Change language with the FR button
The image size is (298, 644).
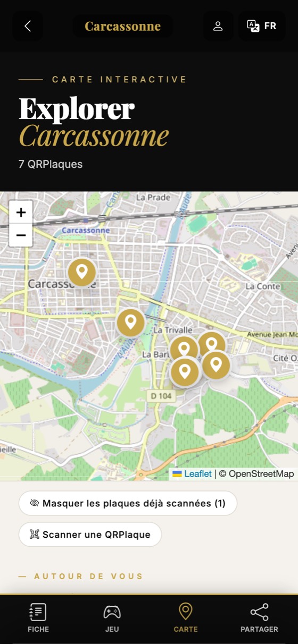[x=262, y=26]
